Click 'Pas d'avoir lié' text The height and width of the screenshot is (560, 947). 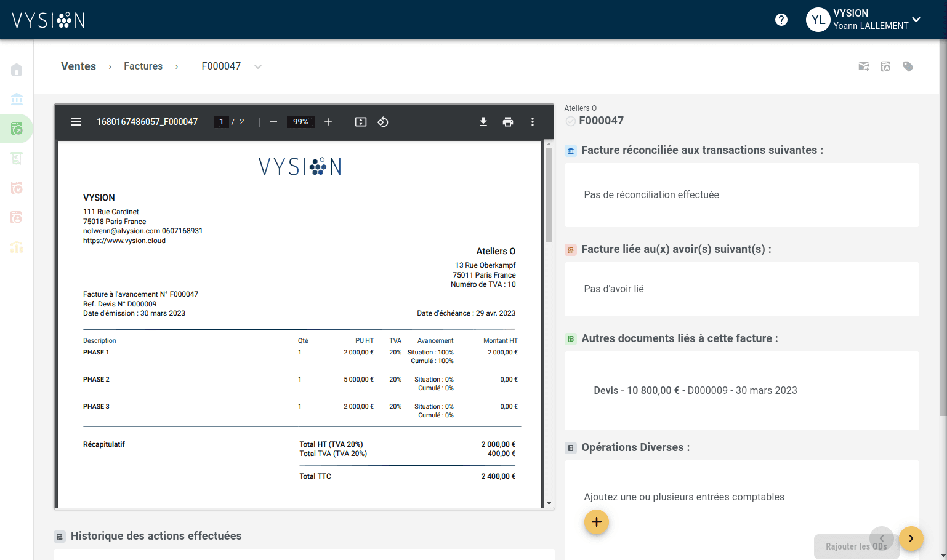[614, 289]
